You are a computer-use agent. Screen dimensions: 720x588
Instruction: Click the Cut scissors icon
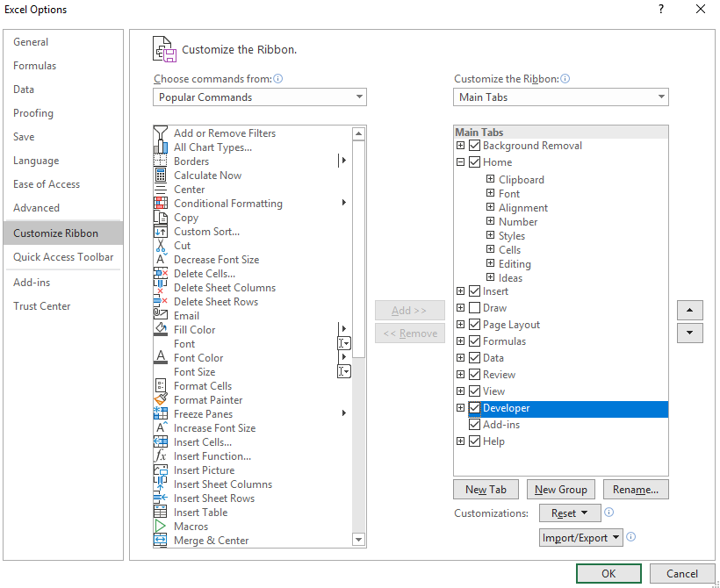pos(161,246)
